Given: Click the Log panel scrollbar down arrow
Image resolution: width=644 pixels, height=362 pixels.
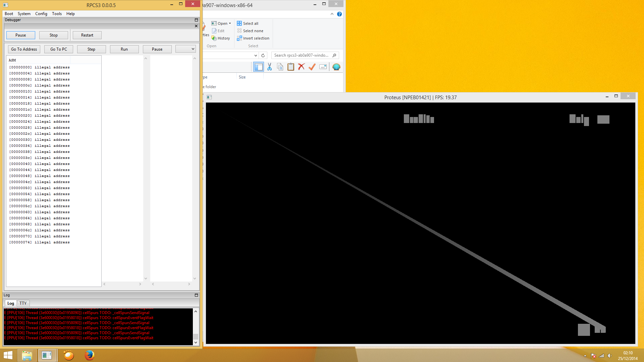Looking at the screenshot, I should pos(196,343).
